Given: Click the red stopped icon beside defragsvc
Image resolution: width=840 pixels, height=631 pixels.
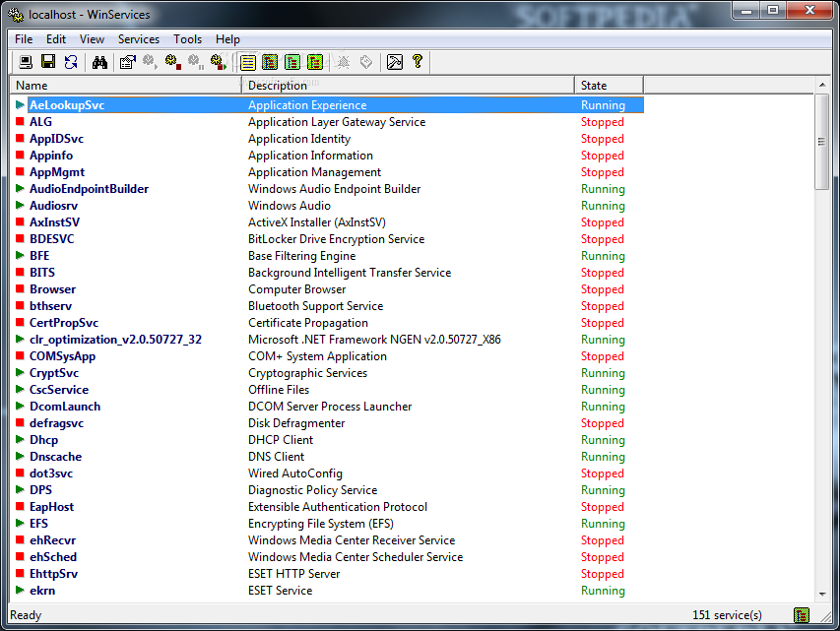Looking at the screenshot, I should tap(20, 422).
